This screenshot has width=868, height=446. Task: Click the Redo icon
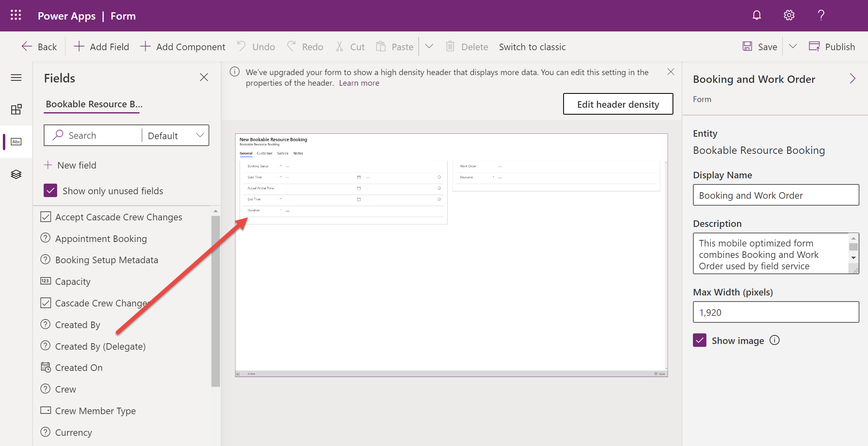[x=291, y=47]
